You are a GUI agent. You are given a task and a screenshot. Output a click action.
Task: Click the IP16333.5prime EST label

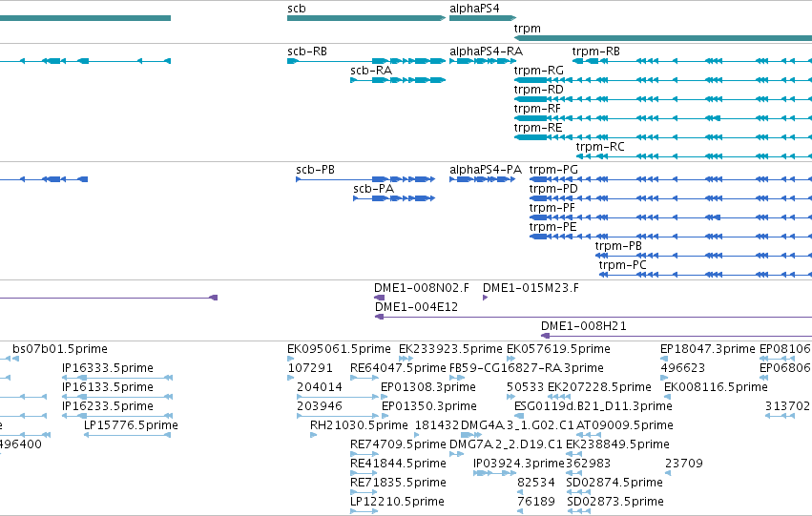pos(108,368)
